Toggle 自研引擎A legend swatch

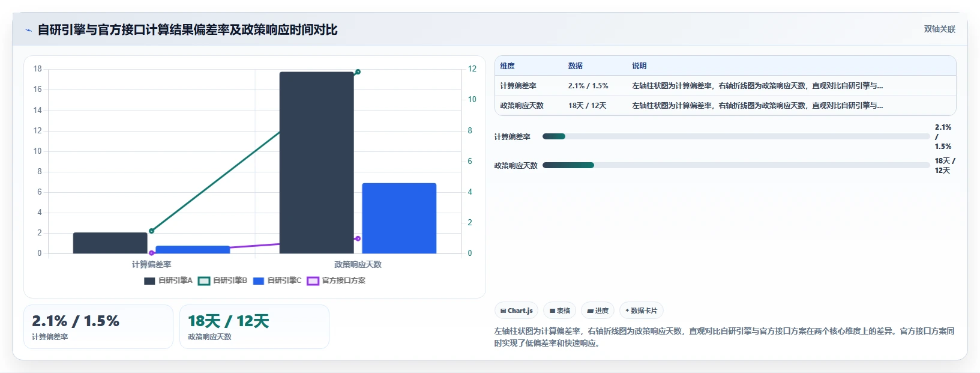(149, 281)
